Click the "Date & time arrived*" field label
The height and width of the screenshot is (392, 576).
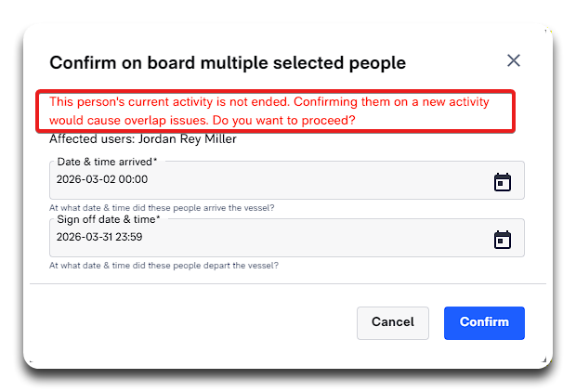pos(107,162)
